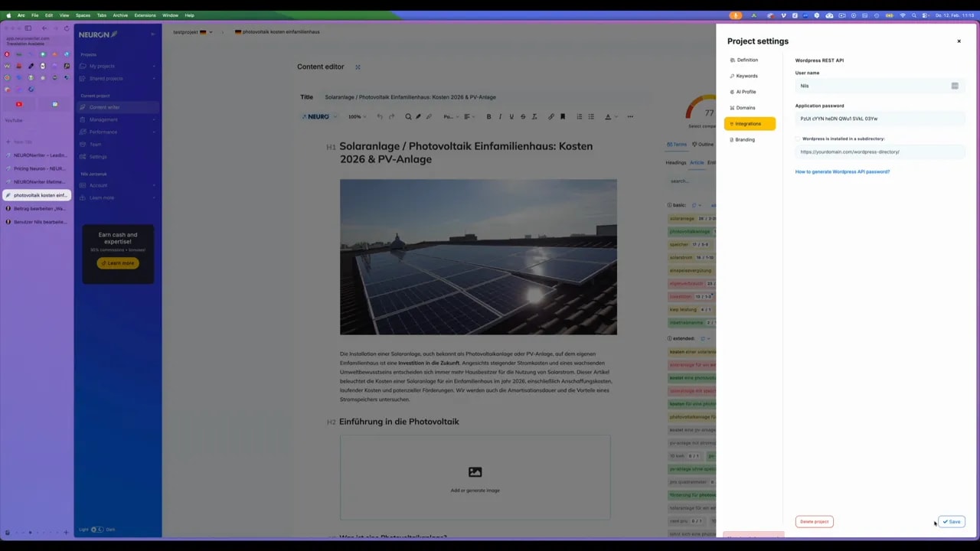
Task: Toggle the numbered list formatting
Action: [x=579, y=116]
